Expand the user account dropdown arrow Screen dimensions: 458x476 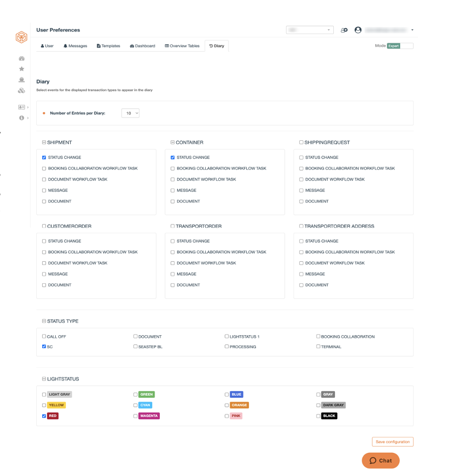412,30
